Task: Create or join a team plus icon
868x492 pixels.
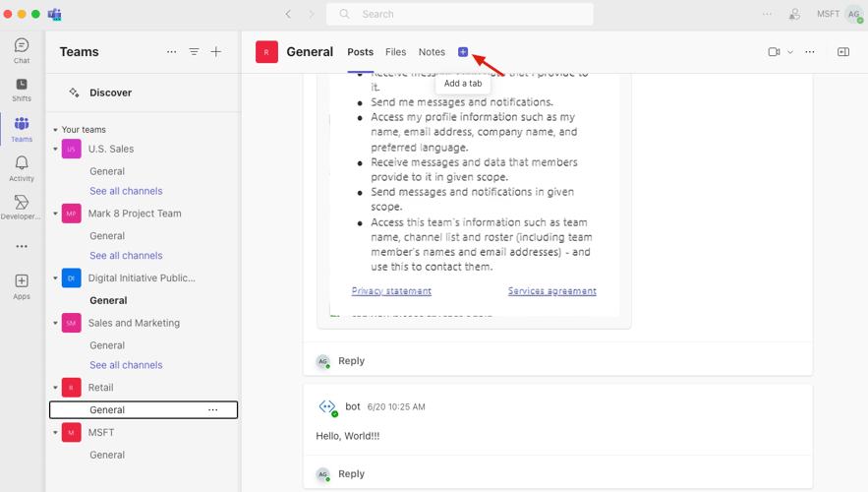Action: (216, 51)
